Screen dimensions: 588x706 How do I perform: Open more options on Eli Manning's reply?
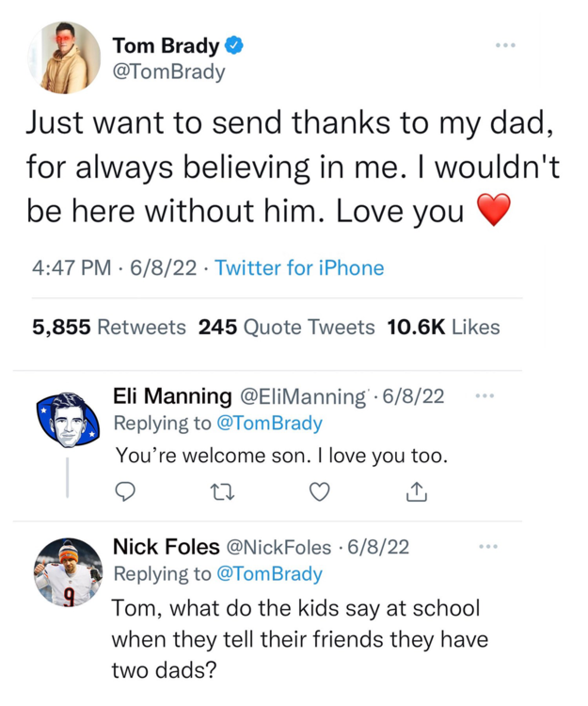tap(485, 396)
